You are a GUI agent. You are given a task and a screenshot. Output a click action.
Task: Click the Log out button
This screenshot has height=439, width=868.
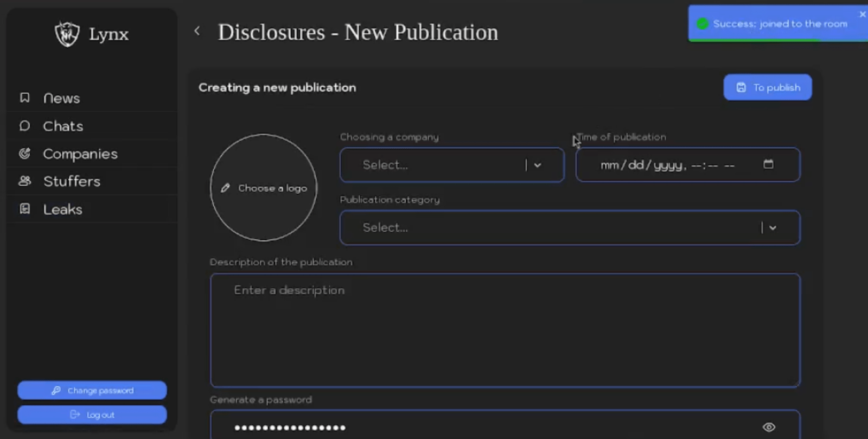point(92,415)
